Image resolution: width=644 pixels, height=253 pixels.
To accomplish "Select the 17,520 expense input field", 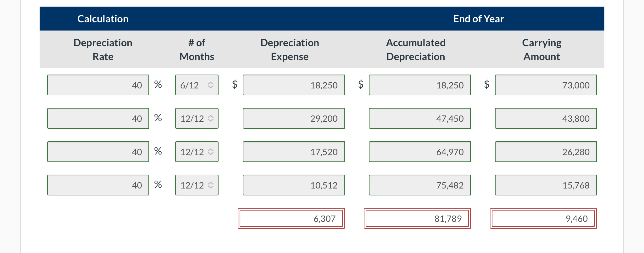I will pos(293,152).
